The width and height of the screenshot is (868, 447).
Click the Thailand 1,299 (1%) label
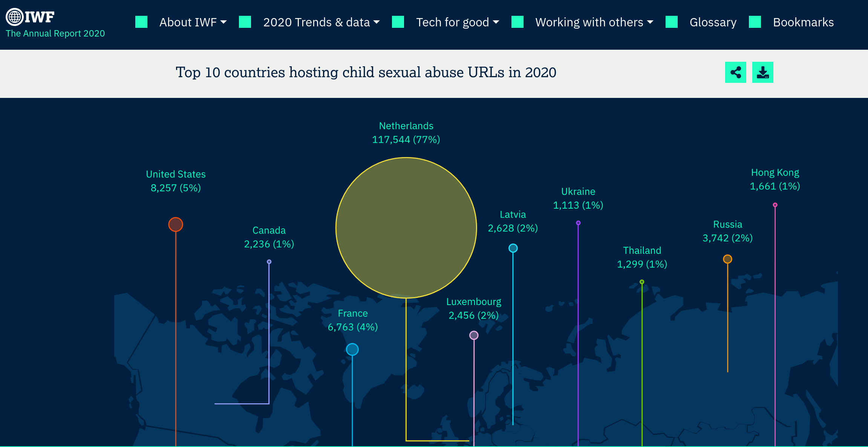pyautogui.click(x=642, y=257)
